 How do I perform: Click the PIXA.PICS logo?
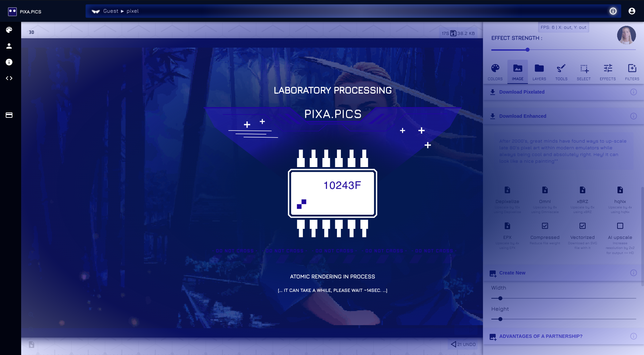[x=25, y=11]
